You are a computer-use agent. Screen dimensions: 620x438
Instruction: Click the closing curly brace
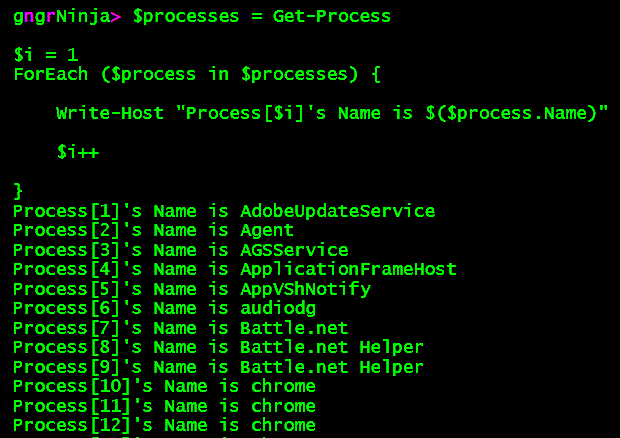(x=18, y=190)
